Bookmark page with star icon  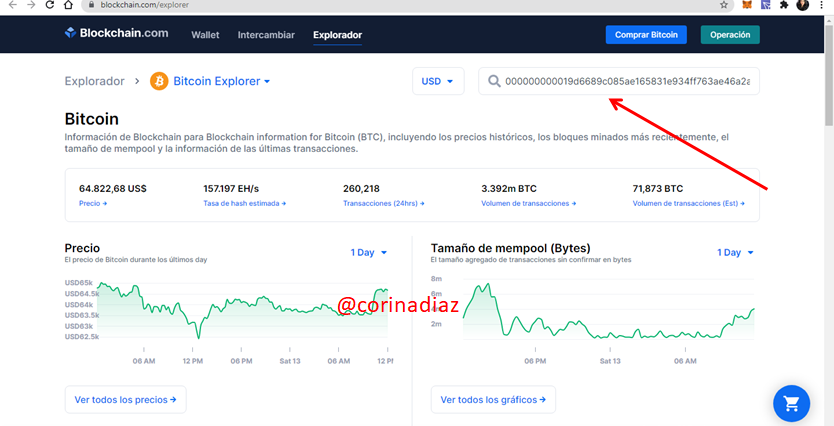point(723,5)
